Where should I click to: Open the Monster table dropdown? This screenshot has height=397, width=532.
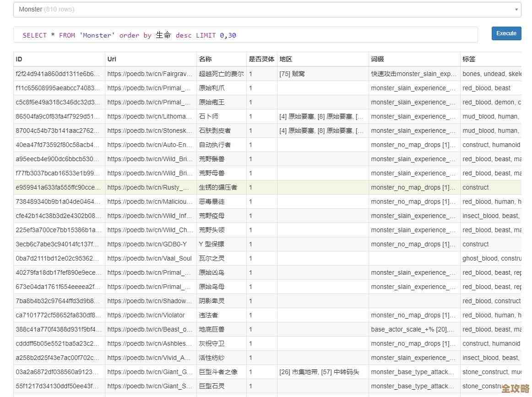[x=267, y=9]
